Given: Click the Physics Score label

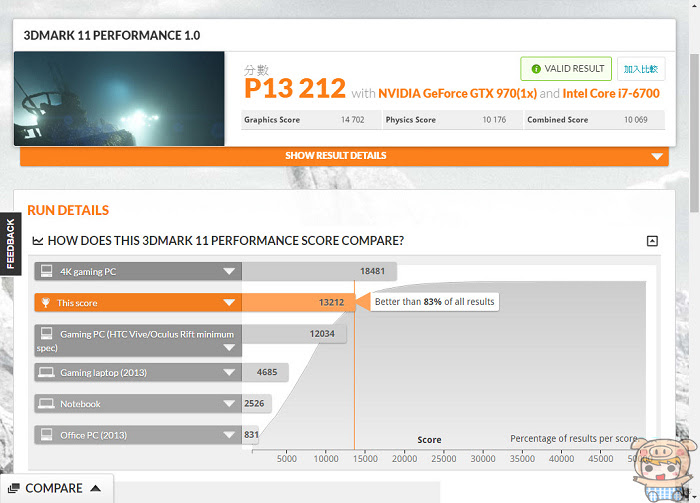Looking at the screenshot, I should coord(411,120).
